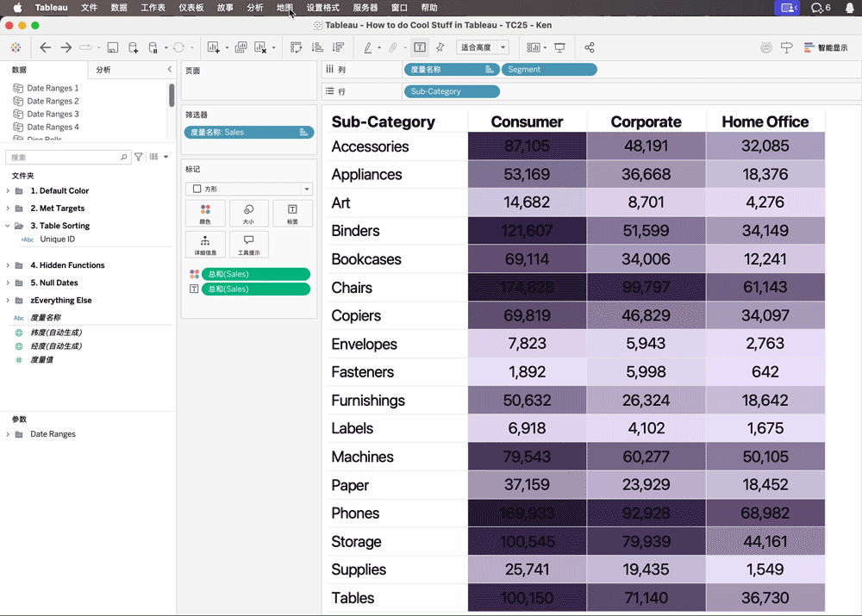Click the pin (fix axes) toolbar icon
The height and width of the screenshot is (616, 862).
pos(440,47)
